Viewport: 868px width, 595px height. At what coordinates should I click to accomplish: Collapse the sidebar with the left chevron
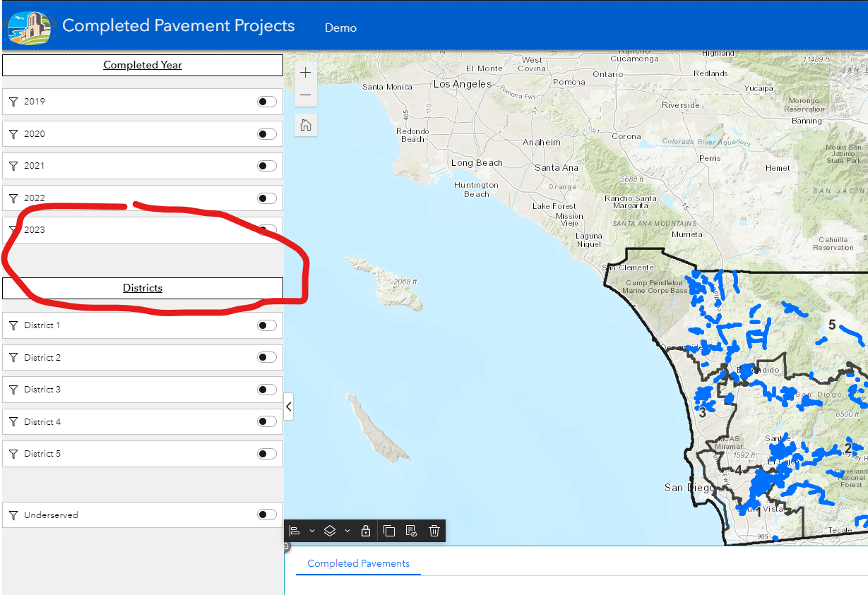click(x=288, y=407)
